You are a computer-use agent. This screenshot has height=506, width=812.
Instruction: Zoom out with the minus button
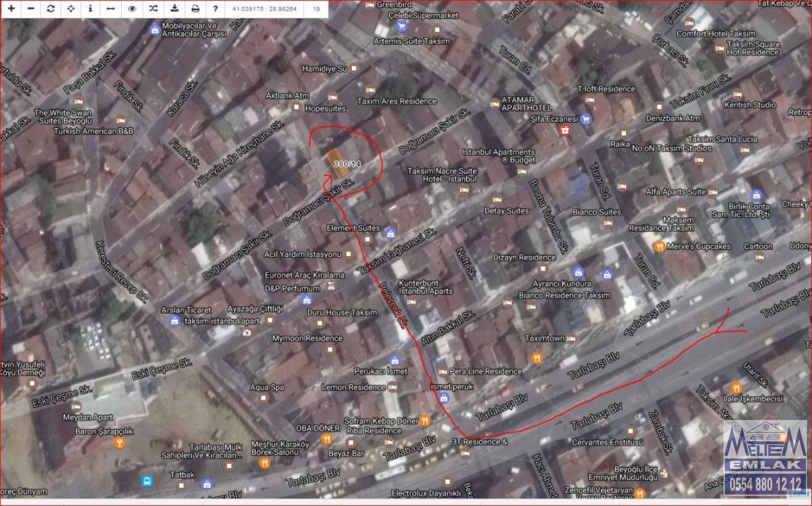[31, 9]
